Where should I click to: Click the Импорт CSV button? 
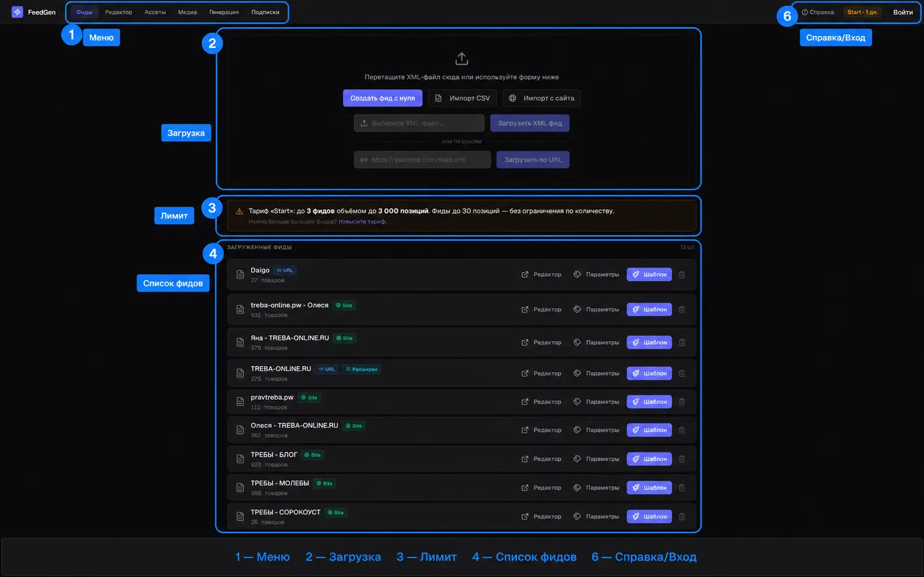pyautogui.click(x=462, y=98)
